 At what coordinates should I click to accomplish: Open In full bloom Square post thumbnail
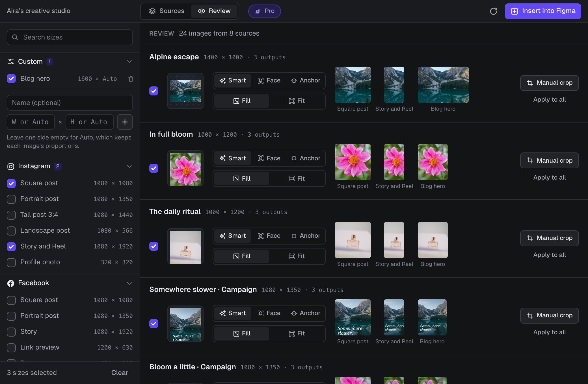tap(353, 162)
